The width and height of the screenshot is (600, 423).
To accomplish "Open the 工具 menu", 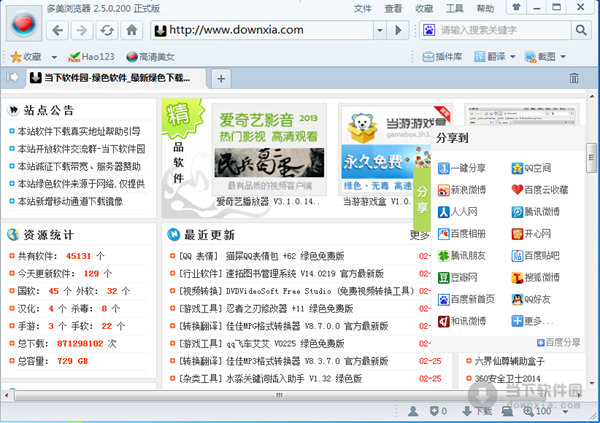I will pyautogui.click(x=455, y=8).
